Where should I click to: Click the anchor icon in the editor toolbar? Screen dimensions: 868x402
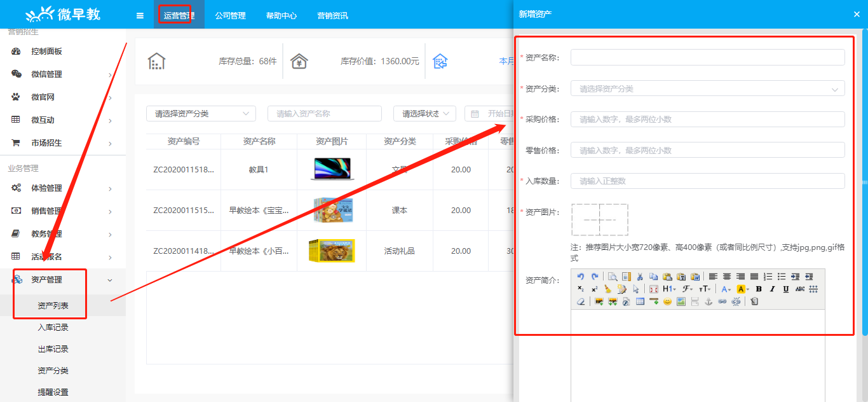(x=709, y=301)
